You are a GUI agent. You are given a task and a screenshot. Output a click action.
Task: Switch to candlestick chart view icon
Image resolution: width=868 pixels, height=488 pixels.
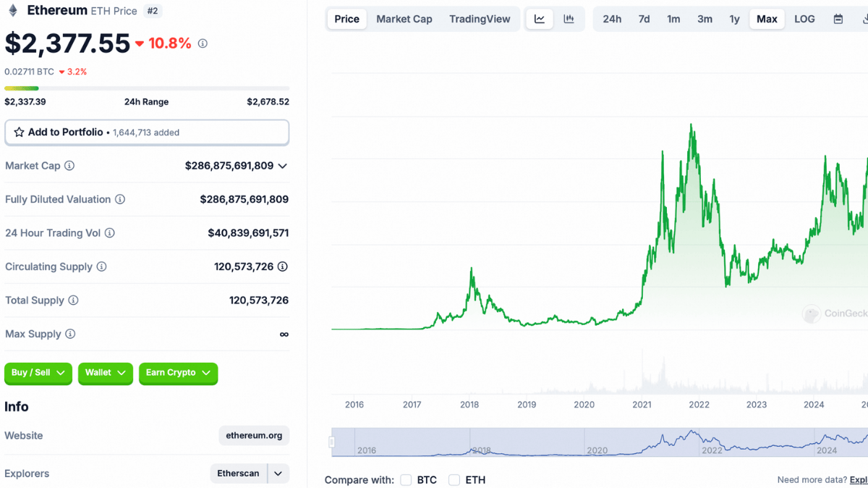coord(569,19)
